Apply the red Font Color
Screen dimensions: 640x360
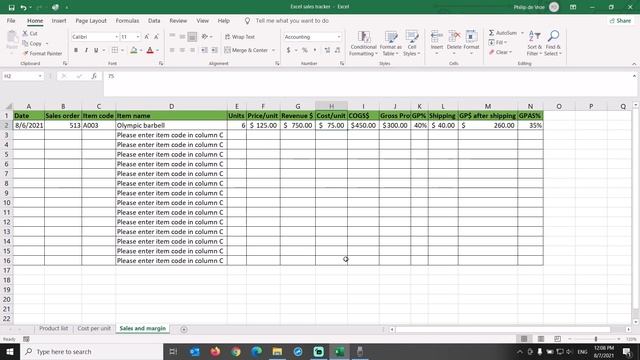point(150,50)
